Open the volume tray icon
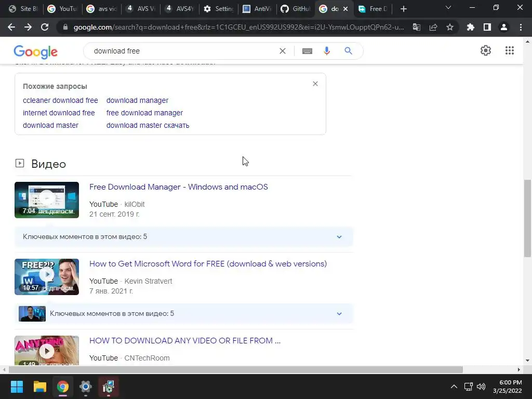Image resolution: width=532 pixels, height=399 pixels. [x=481, y=387]
